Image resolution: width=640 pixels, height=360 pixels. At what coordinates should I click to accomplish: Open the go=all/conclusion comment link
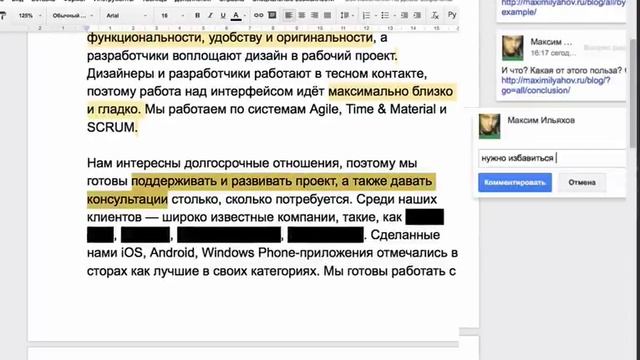click(556, 85)
